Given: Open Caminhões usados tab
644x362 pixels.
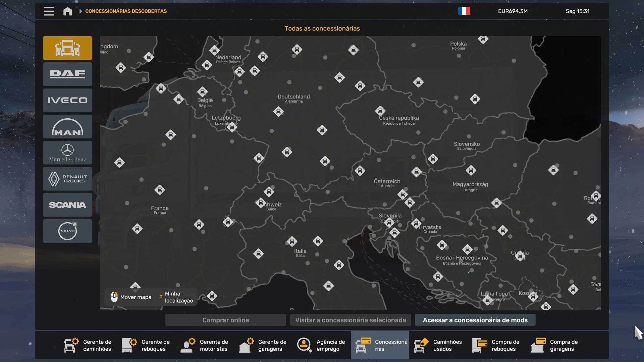Looking at the screenshot, I should point(438,345).
